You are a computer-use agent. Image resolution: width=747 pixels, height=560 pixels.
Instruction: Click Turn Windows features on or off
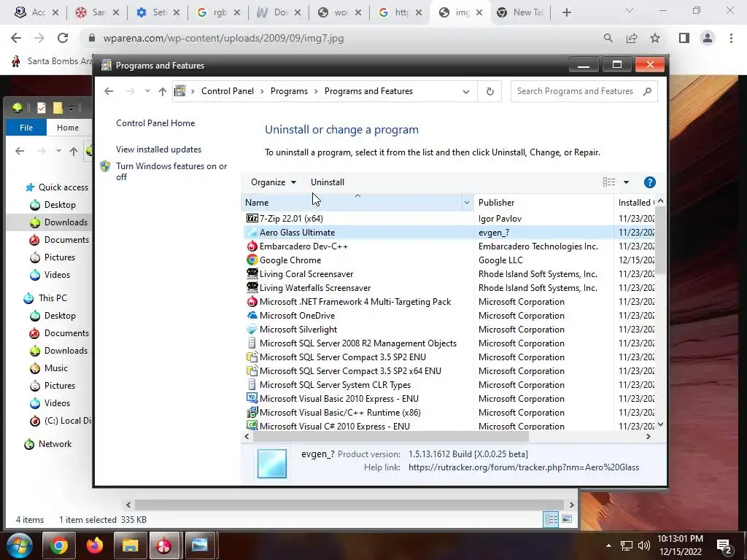pyautogui.click(x=171, y=171)
